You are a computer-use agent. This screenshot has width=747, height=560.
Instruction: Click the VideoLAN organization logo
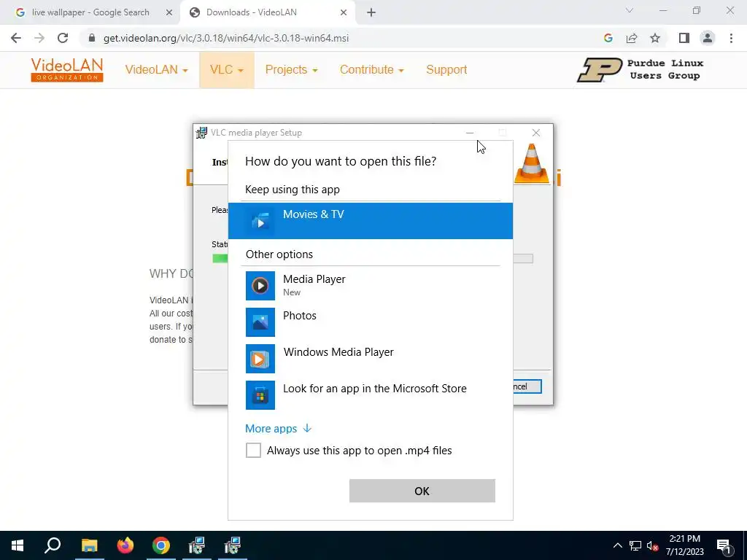tap(67, 70)
